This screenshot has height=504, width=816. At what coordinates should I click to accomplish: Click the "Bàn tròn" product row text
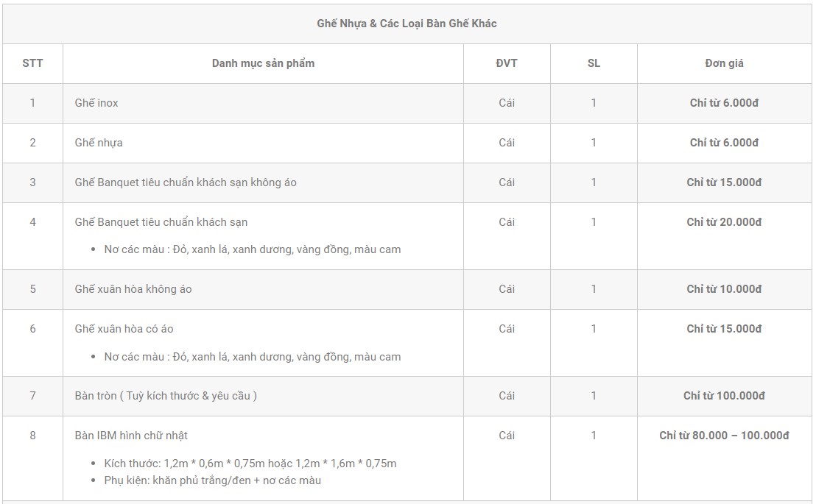click(x=166, y=396)
